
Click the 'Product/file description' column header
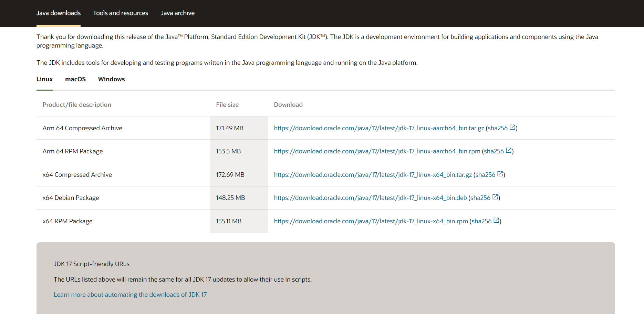(77, 105)
